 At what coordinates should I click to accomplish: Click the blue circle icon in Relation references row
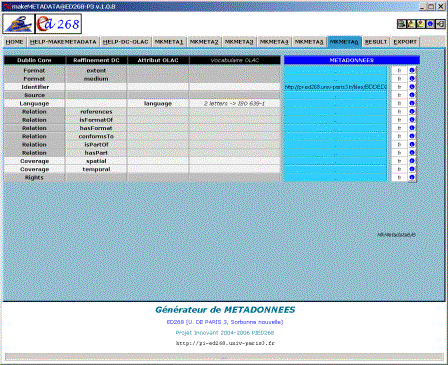(x=412, y=111)
